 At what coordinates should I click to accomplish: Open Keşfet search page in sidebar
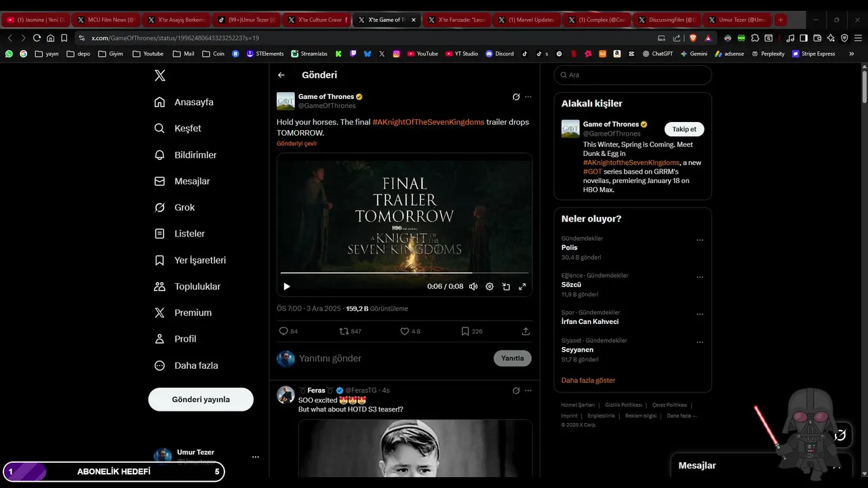point(178,128)
